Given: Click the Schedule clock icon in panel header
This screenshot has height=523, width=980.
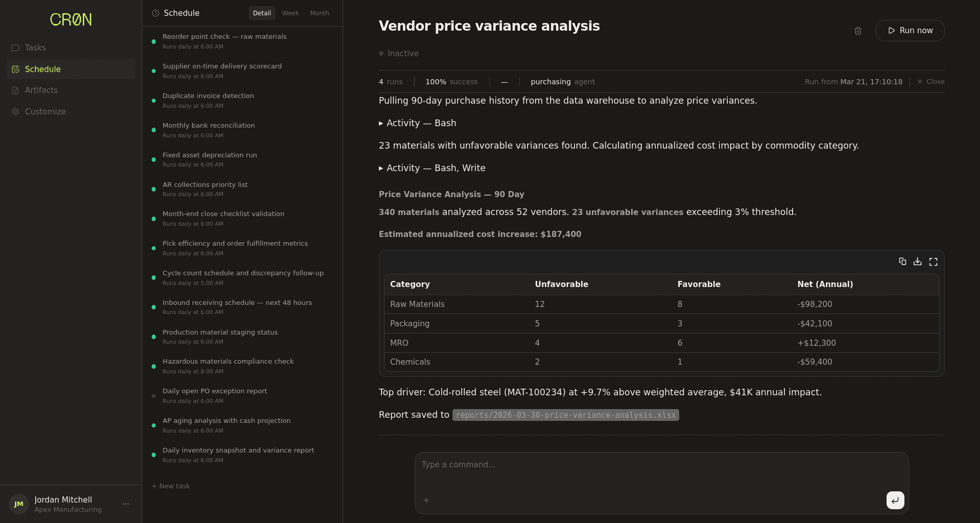Looking at the screenshot, I should (x=156, y=13).
